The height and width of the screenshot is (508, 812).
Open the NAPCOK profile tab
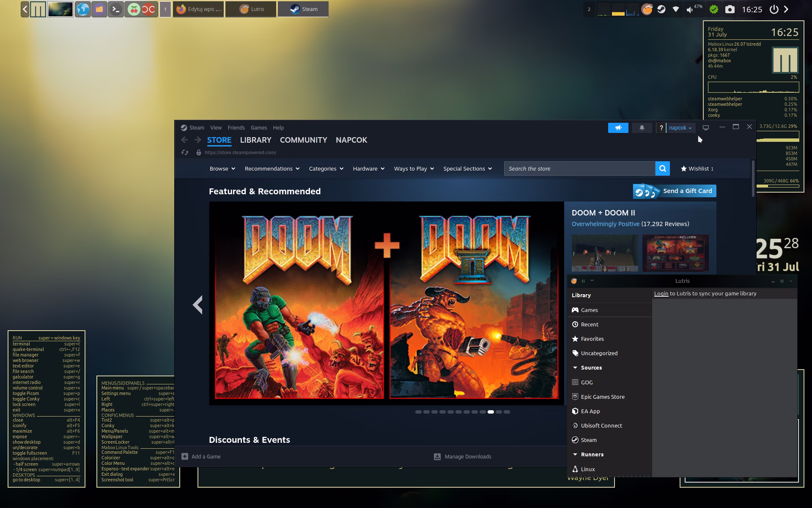tap(351, 140)
